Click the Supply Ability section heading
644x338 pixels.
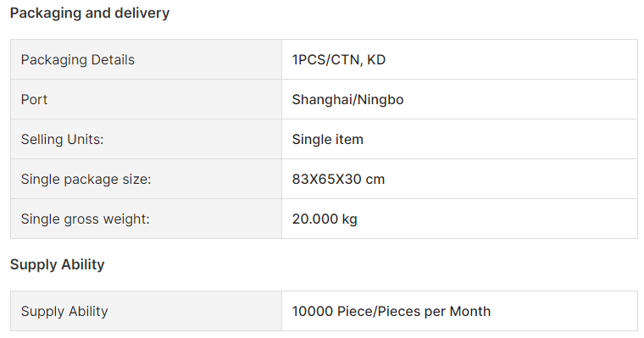[57, 264]
